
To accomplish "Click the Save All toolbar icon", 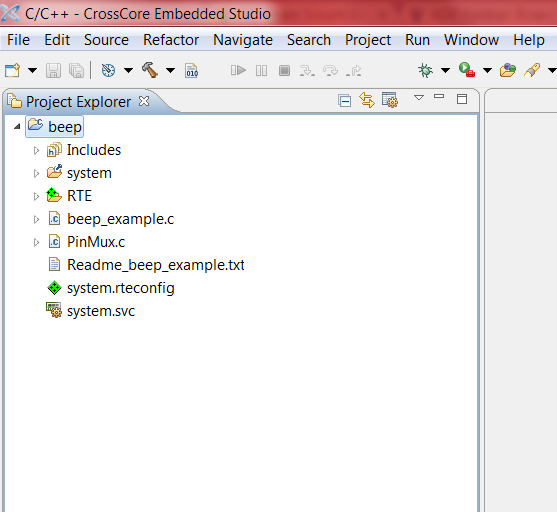I will [76, 70].
